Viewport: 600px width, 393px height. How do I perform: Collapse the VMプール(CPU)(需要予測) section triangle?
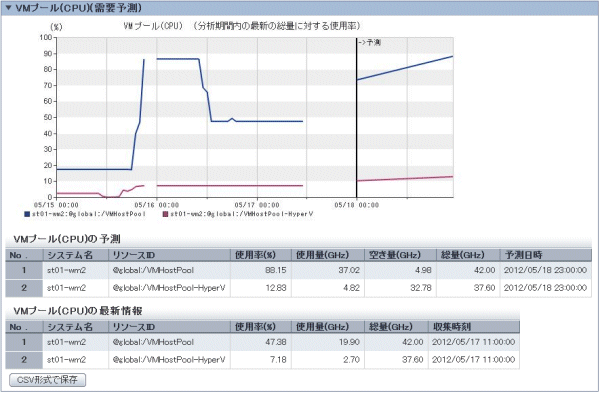pos(8,8)
